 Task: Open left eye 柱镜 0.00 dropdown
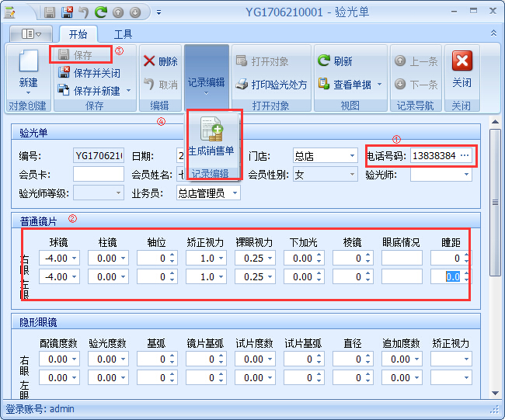[x=124, y=277]
